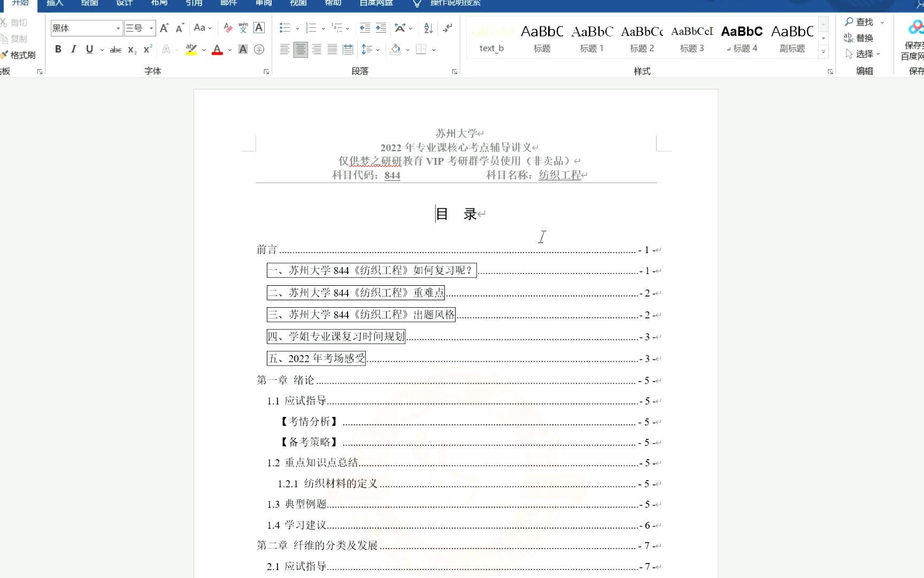This screenshot has width=924, height=578.
Task: Apply 标题 2 style
Action: 642,39
